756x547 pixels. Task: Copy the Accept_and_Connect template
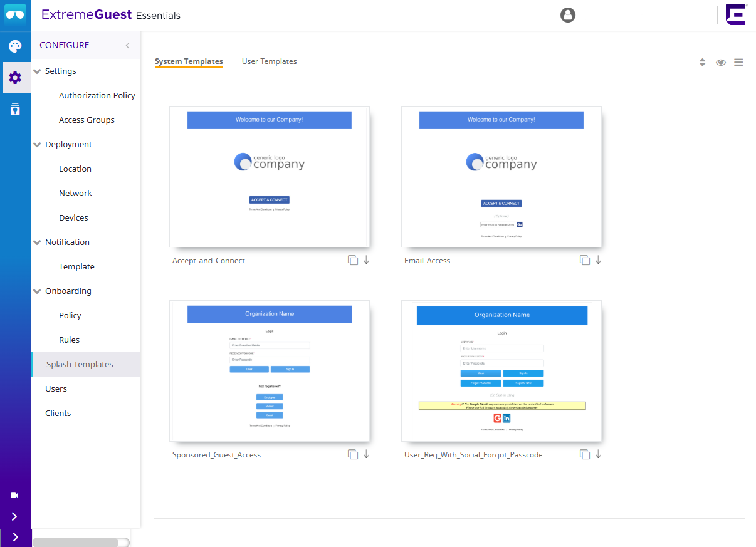[x=352, y=259]
